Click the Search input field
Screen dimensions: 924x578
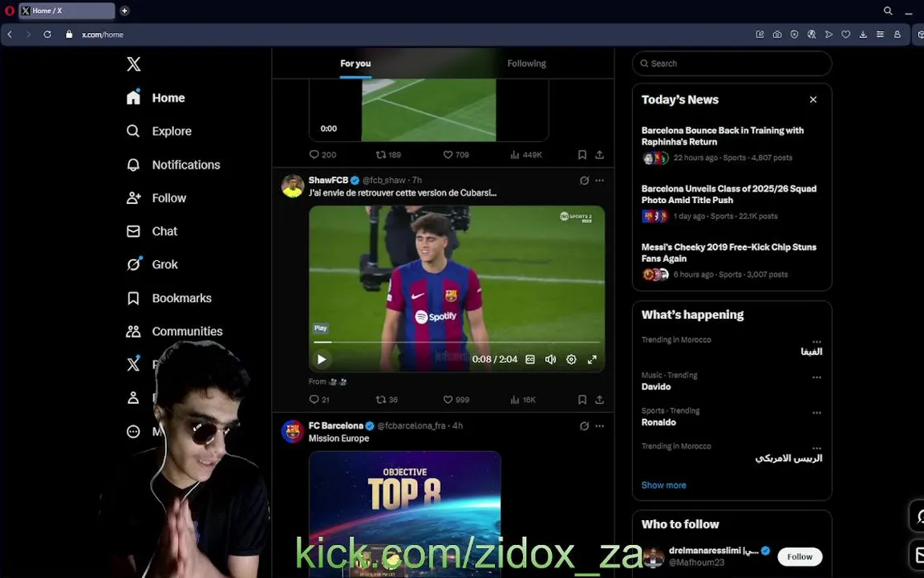(x=731, y=63)
